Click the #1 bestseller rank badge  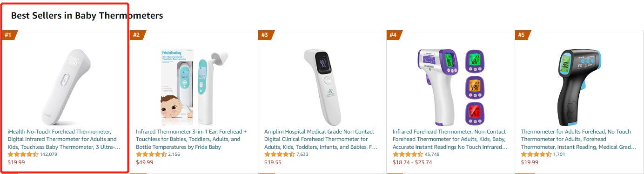pyautogui.click(x=9, y=35)
